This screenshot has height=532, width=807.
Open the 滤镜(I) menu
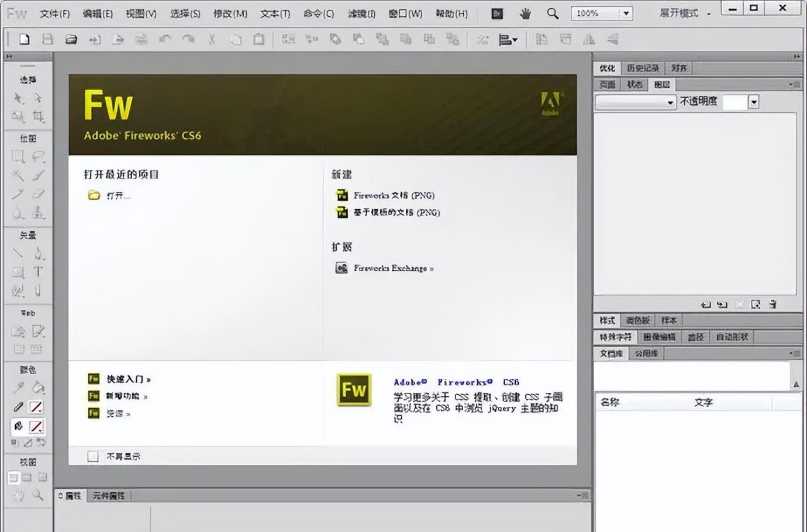tap(361, 13)
